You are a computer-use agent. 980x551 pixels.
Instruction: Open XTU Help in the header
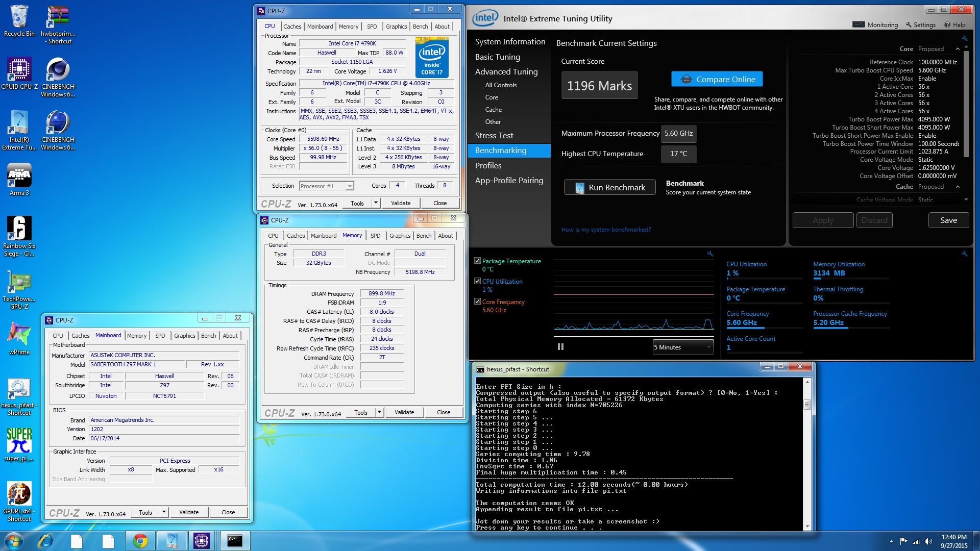point(955,24)
